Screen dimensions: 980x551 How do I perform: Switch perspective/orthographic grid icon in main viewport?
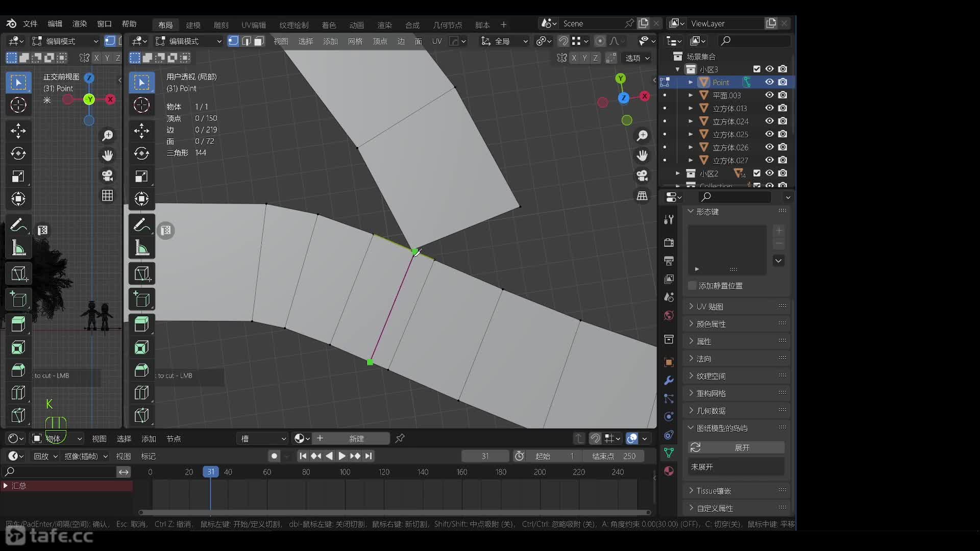click(x=642, y=196)
